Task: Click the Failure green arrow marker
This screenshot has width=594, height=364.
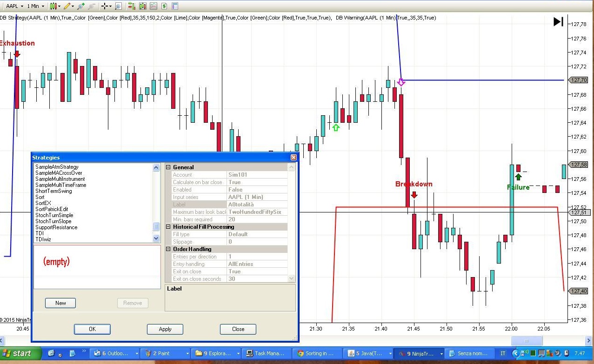Action: click(518, 177)
